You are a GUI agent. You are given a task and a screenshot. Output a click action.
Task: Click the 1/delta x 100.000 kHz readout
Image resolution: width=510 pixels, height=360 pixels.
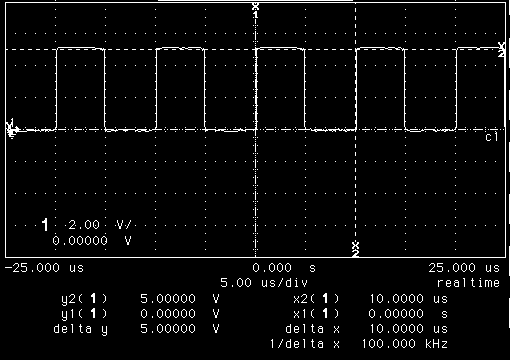359,344
